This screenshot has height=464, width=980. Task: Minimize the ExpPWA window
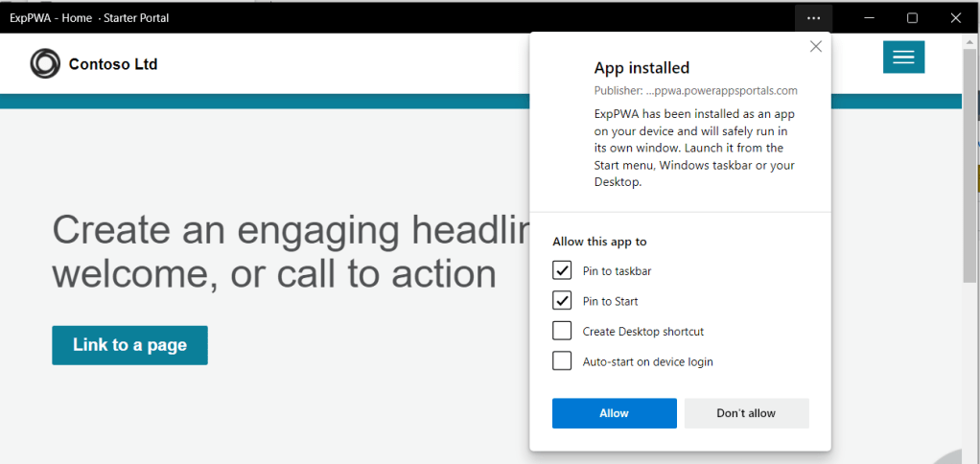[x=871, y=18]
